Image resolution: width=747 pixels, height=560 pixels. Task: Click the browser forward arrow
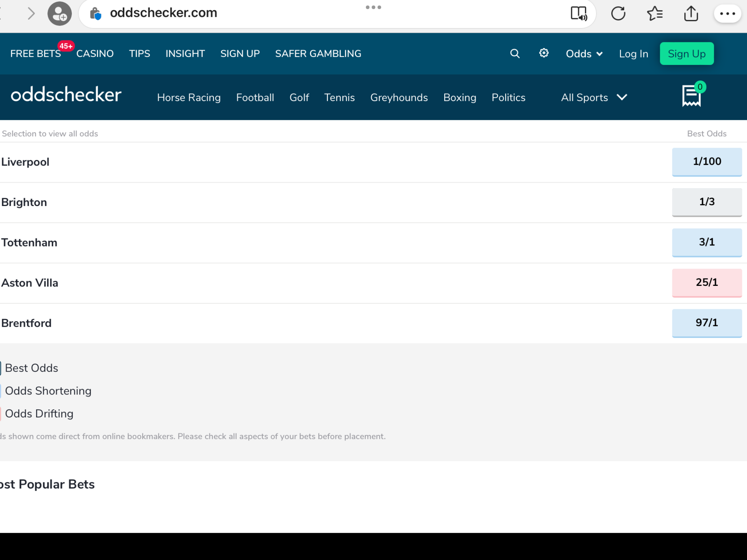point(31,14)
